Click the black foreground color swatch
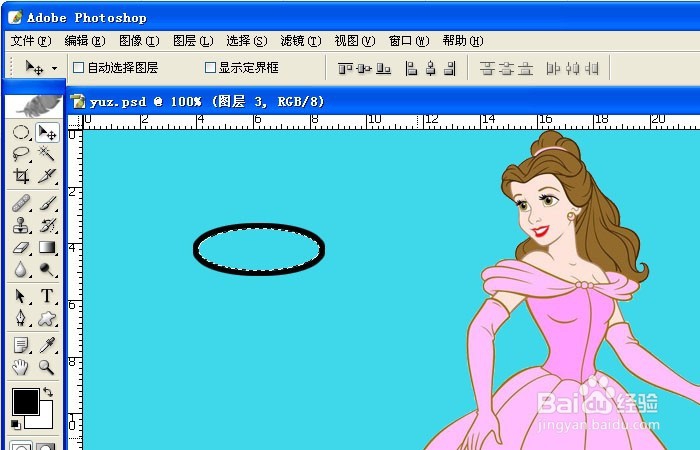 (25, 401)
